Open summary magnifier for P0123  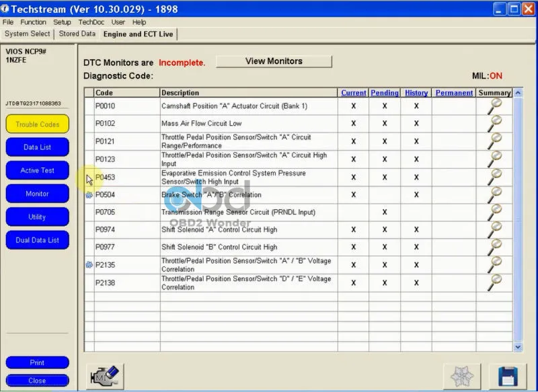(494, 159)
